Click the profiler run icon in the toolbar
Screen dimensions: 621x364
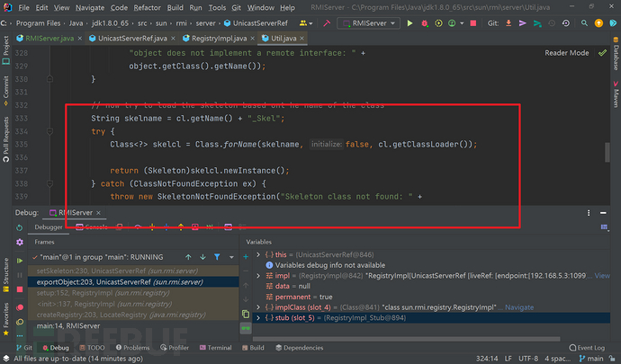pos(452,23)
